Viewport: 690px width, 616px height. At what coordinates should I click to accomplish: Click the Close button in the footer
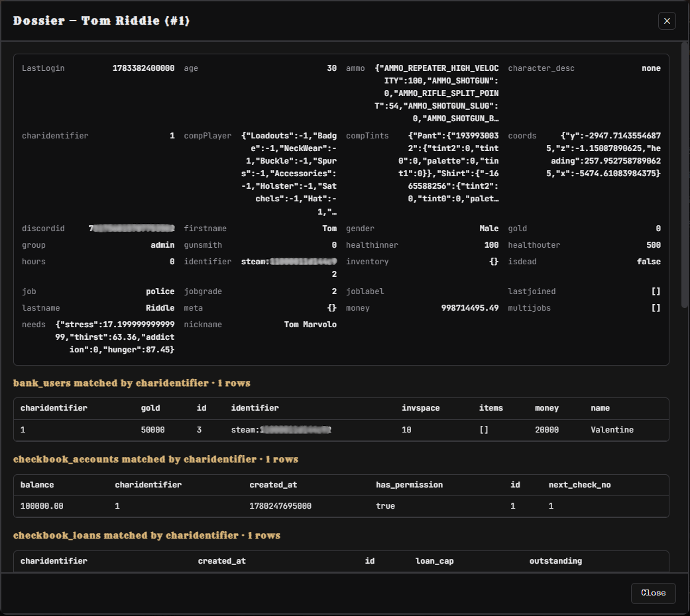point(653,593)
